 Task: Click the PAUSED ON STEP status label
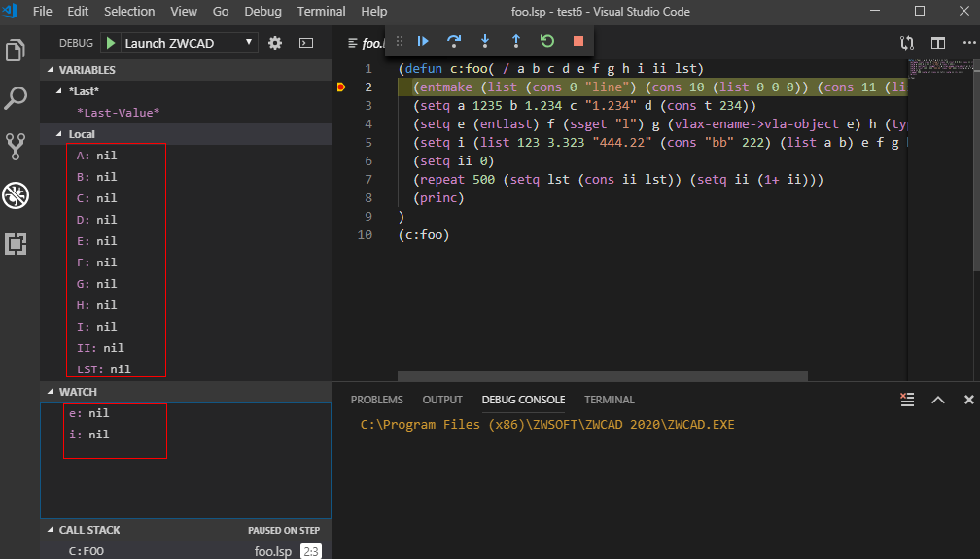[284, 530]
